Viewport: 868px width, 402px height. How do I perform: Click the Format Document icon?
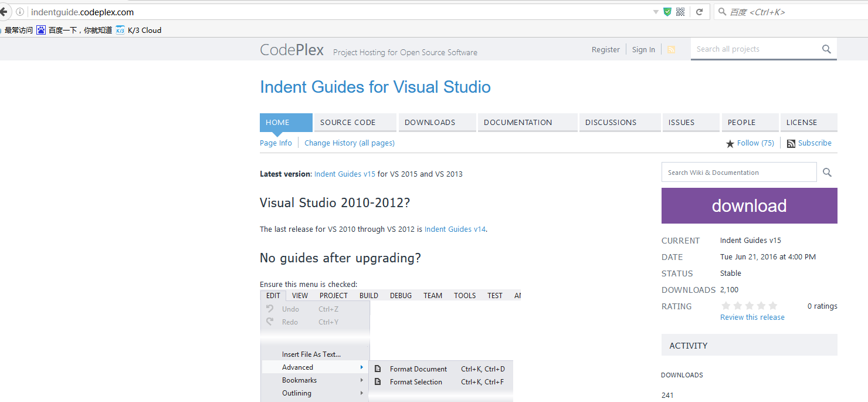[x=378, y=369]
